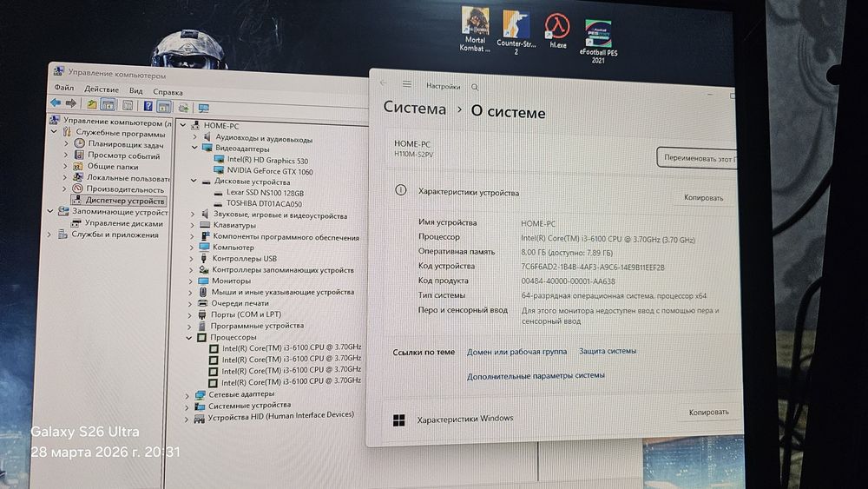Click Копировать for Характеристики Windows
This screenshot has width=868, height=489.
(x=708, y=412)
